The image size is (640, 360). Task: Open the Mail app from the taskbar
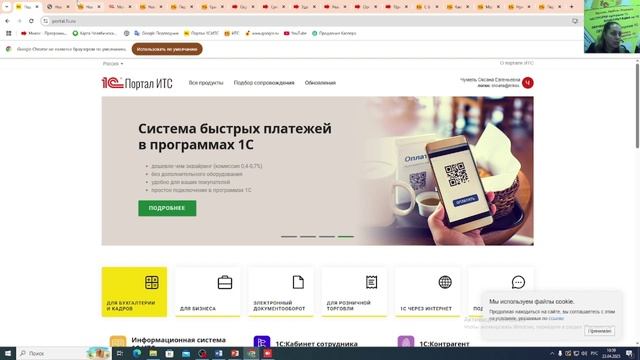[186, 353]
